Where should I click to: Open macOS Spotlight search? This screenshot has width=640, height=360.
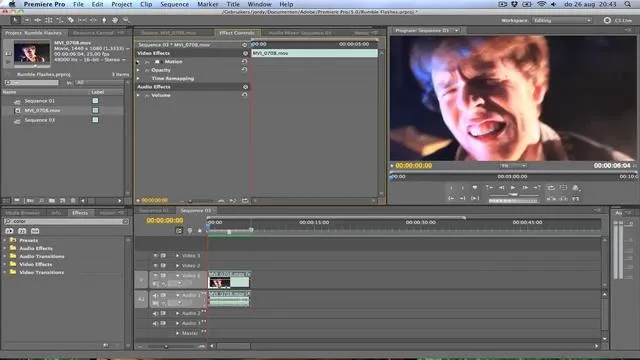pos(627,4)
